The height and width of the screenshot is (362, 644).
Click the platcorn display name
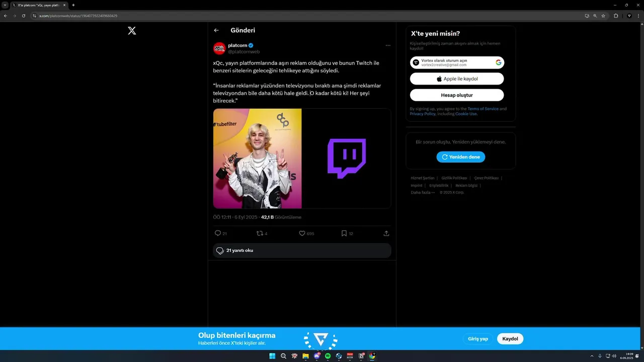coord(237,45)
